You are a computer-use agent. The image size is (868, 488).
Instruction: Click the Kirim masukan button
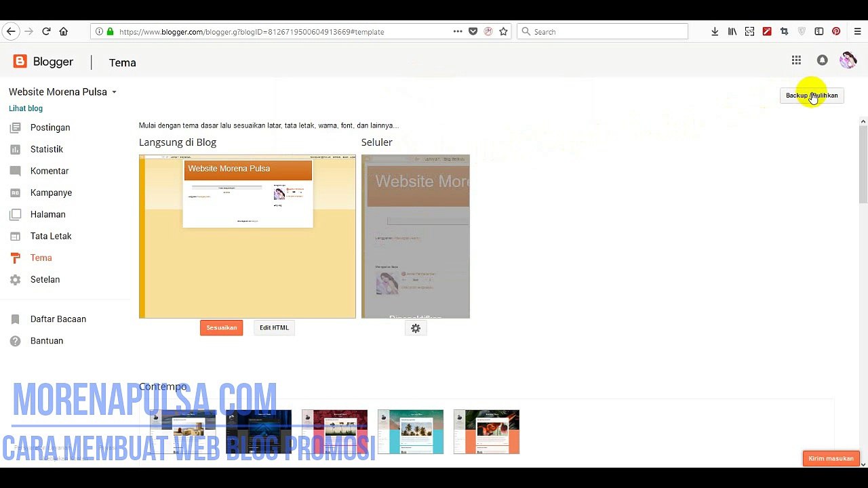coord(831,459)
